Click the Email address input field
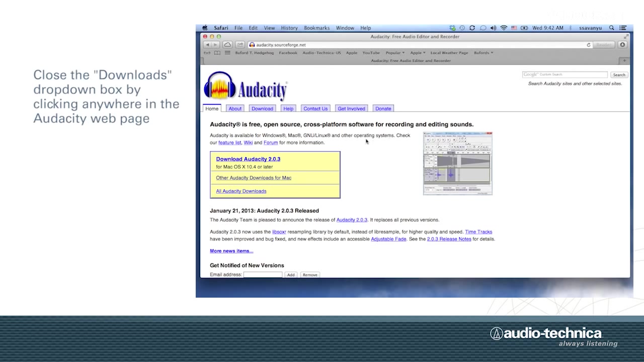This screenshot has height=362, width=644. (263, 275)
